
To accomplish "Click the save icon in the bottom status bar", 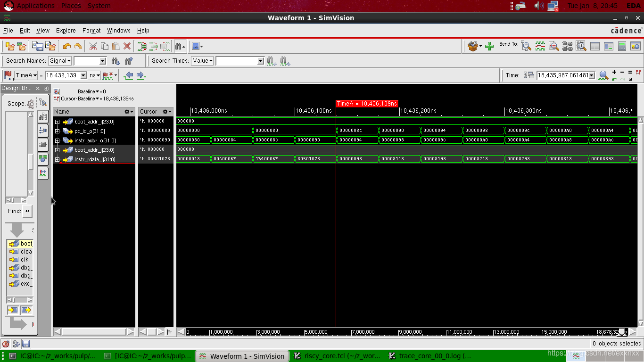I will pos(26,344).
